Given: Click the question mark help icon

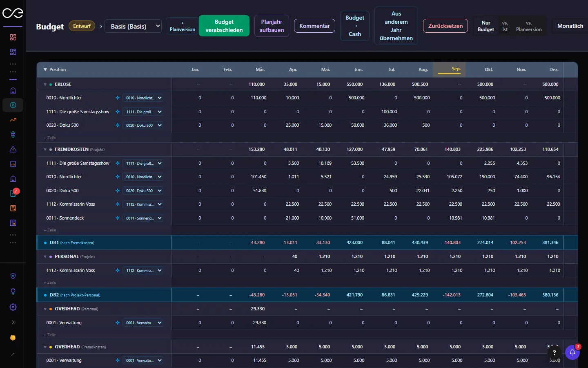Looking at the screenshot, I should click(554, 352).
